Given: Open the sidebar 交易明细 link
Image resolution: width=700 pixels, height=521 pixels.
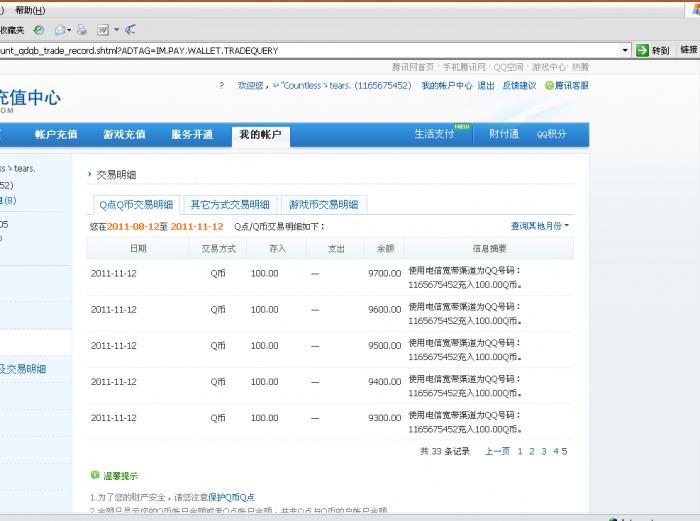Looking at the screenshot, I should click(x=23, y=369).
